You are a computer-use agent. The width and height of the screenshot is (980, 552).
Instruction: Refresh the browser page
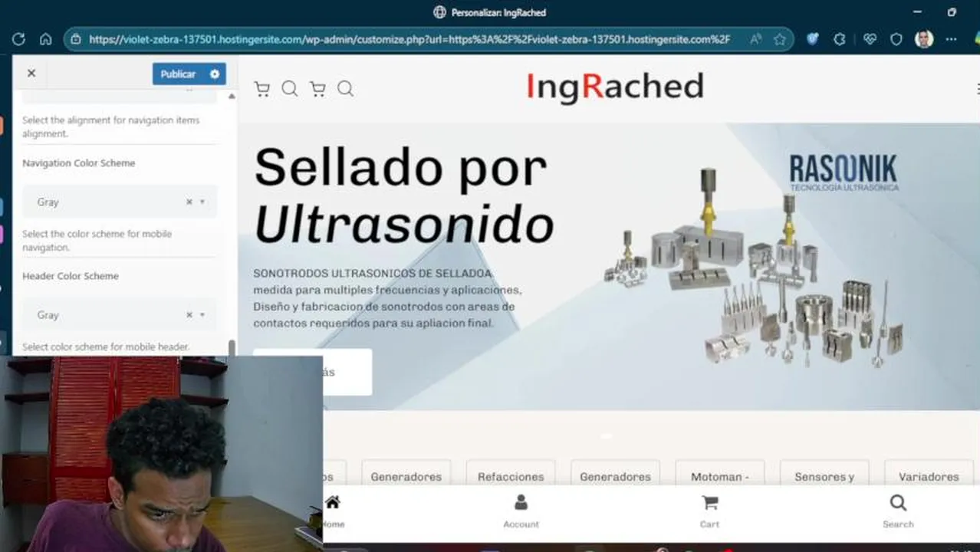tap(19, 39)
